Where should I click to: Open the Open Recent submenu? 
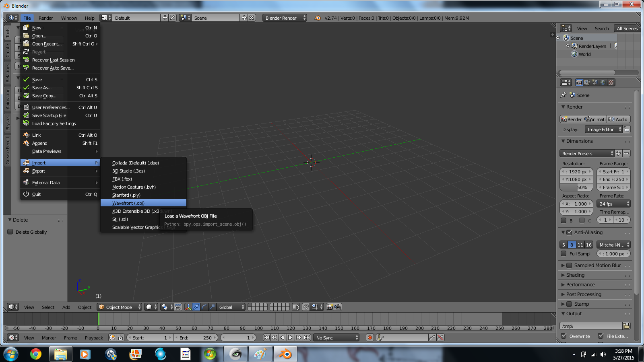pos(60,44)
